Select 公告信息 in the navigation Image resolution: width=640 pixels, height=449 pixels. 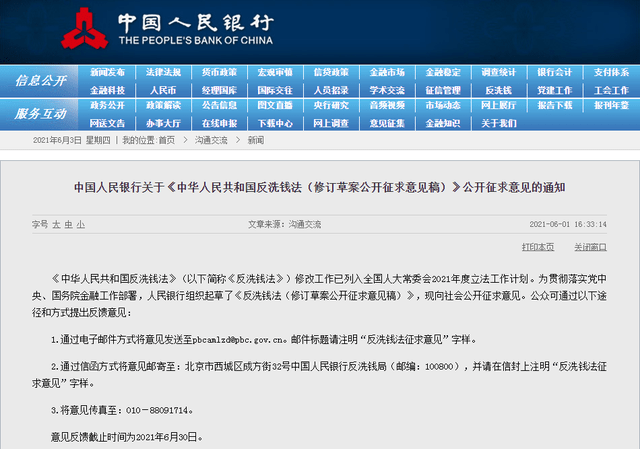coord(219,105)
